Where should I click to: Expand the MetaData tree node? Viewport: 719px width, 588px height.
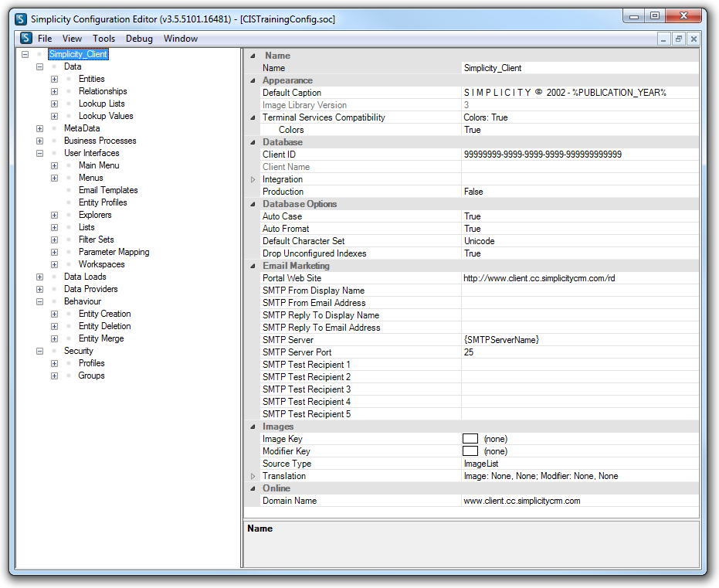pyautogui.click(x=40, y=128)
